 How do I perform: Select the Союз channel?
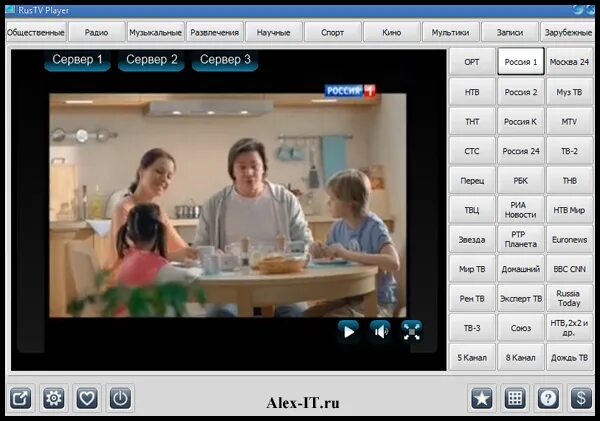tap(521, 328)
